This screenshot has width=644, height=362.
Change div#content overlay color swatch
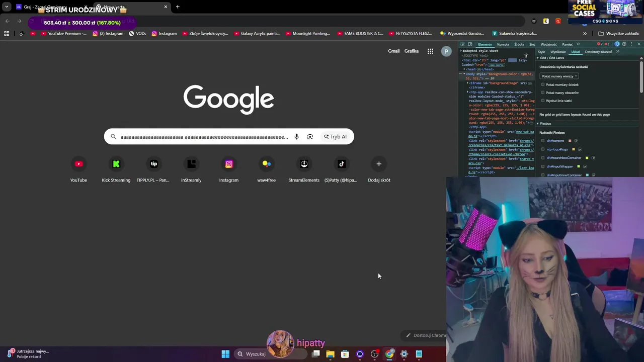click(x=570, y=141)
